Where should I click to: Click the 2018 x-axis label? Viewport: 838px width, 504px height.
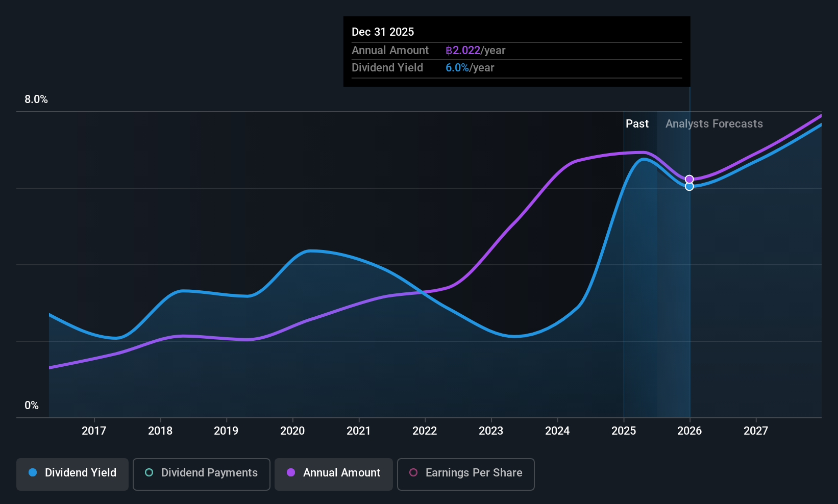click(160, 431)
